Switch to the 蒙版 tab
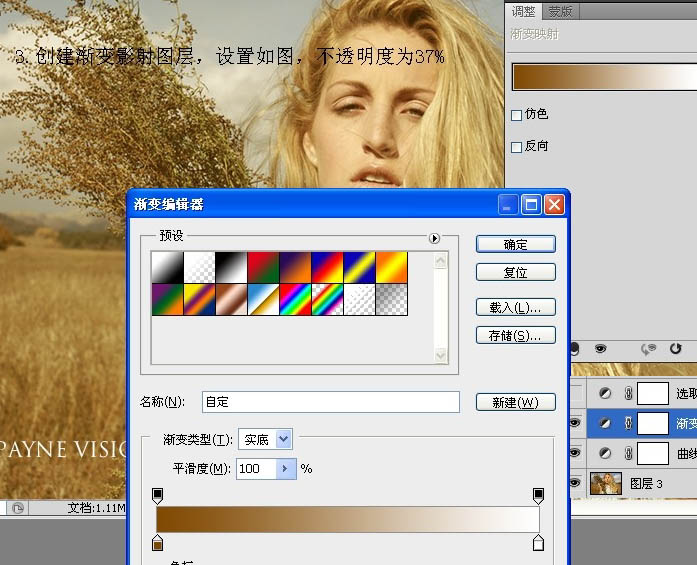 pyautogui.click(x=560, y=11)
